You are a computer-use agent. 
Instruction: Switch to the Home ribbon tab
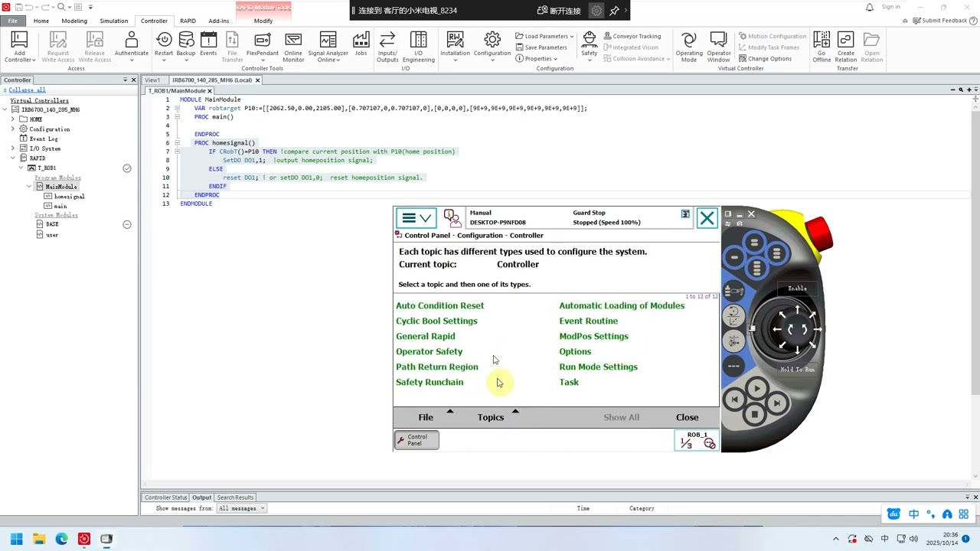coord(41,21)
